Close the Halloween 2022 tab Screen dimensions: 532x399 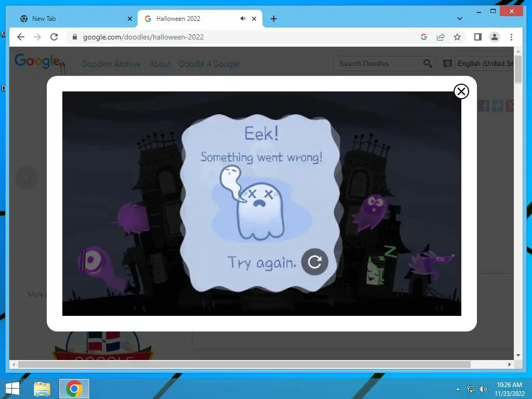[254, 19]
